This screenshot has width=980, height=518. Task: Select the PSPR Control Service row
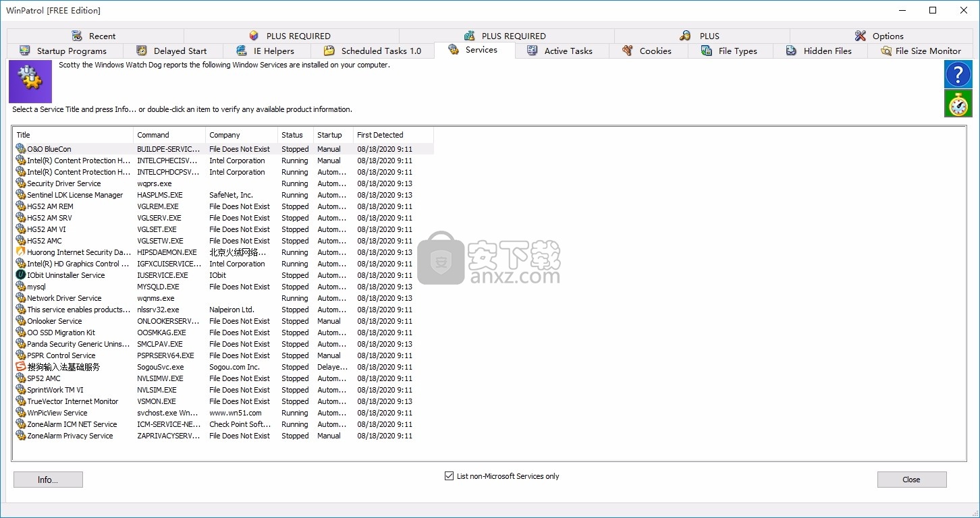(223, 355)
